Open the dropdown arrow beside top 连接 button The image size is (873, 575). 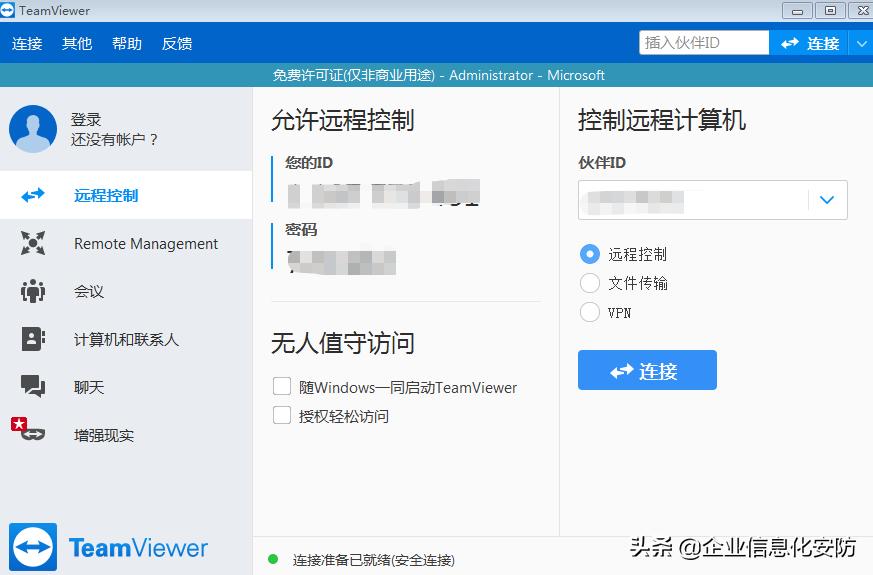point(861,43)
